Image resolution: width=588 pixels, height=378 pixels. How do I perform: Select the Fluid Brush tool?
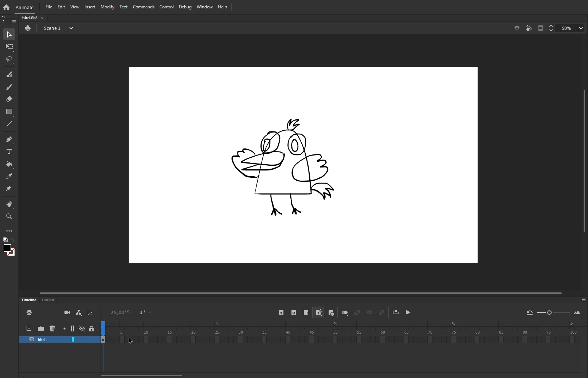click(x=9, y=74)
